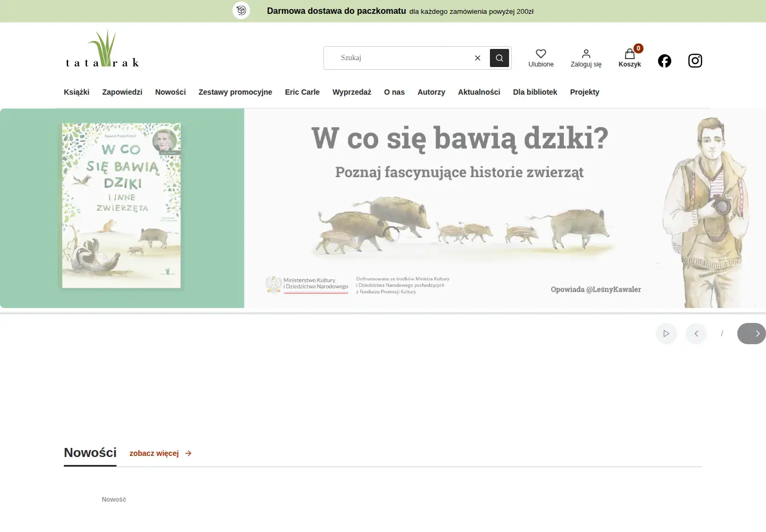
Task: Click the W co się bawią dziki book cover
Action: click(x=121, y=205)
